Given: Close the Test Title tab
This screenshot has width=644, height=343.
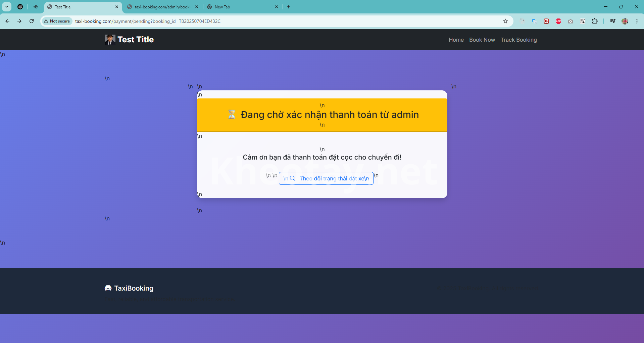Looking at the screenshot, I should coord(117,7).
